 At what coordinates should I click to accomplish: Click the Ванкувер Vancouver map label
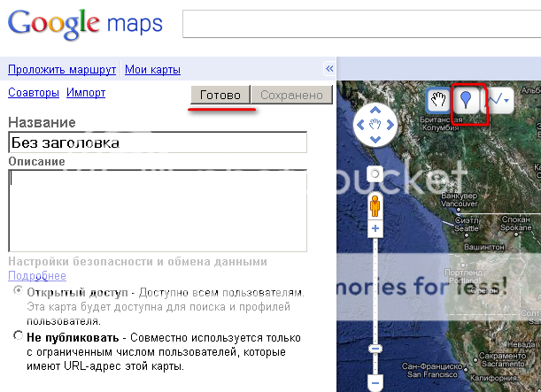point(460,200)
